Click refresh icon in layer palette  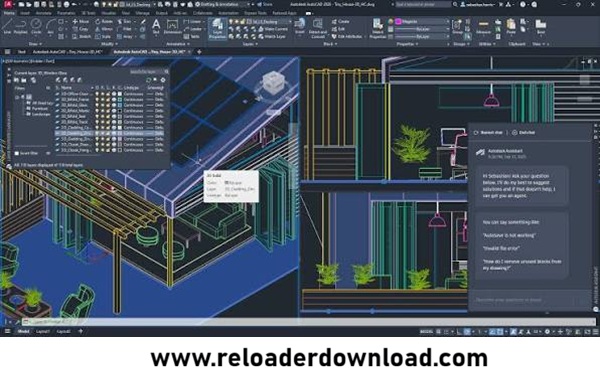click(x=148, y=80)
